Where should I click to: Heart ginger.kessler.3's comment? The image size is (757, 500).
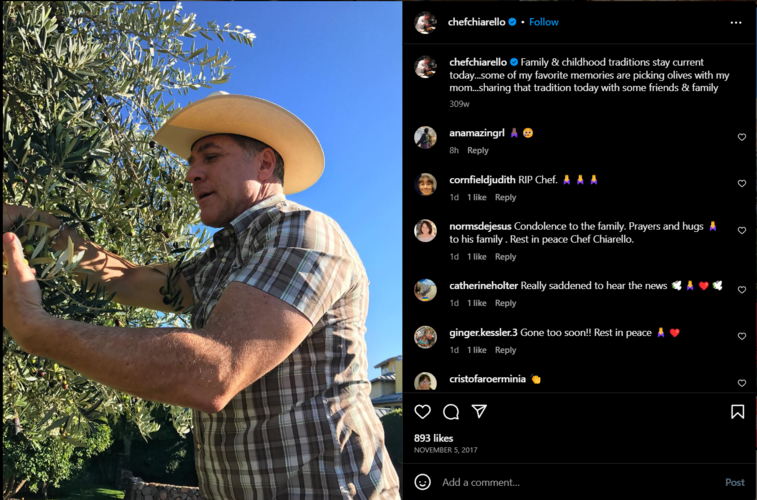coord(742,337)
